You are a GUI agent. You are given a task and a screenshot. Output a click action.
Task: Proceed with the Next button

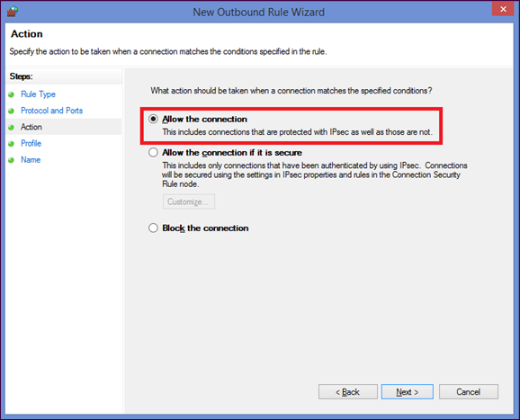(408, 392)
